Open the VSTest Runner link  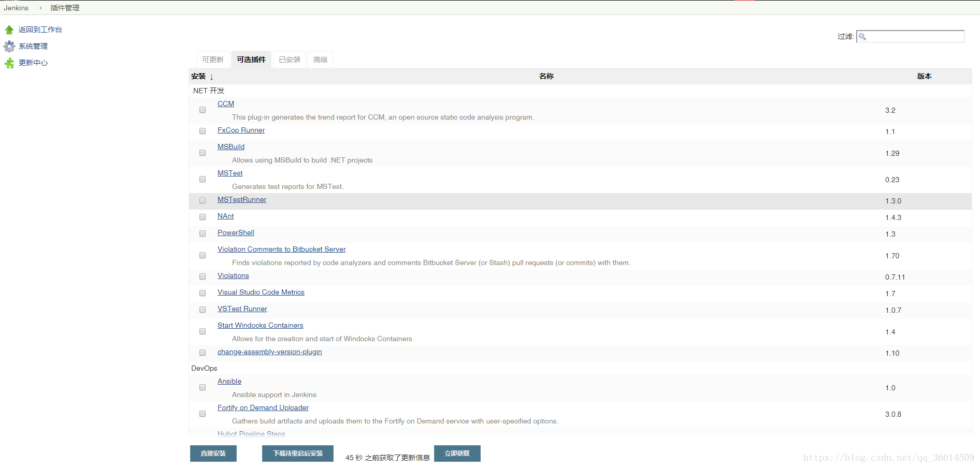point(242,309)
